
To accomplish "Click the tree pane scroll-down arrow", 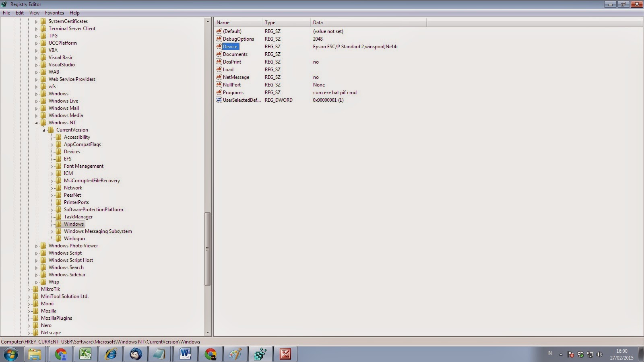I will coord(208,333).
